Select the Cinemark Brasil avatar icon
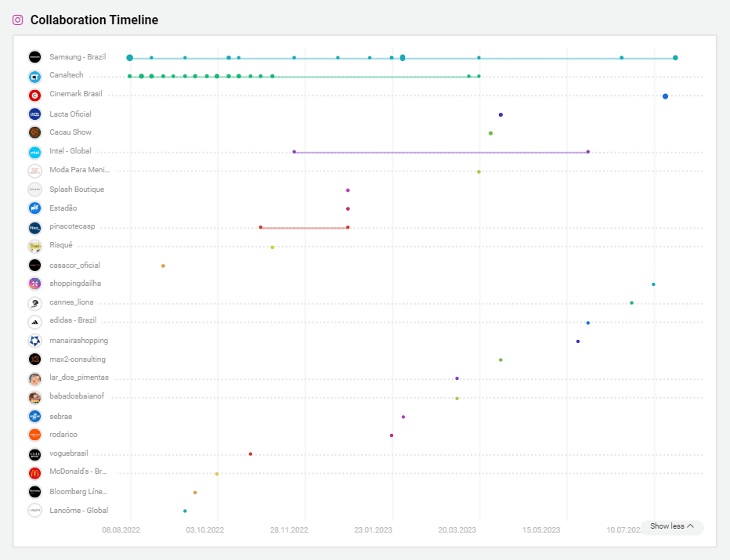The width and height of the screenshot is (730, 560). 34,95
